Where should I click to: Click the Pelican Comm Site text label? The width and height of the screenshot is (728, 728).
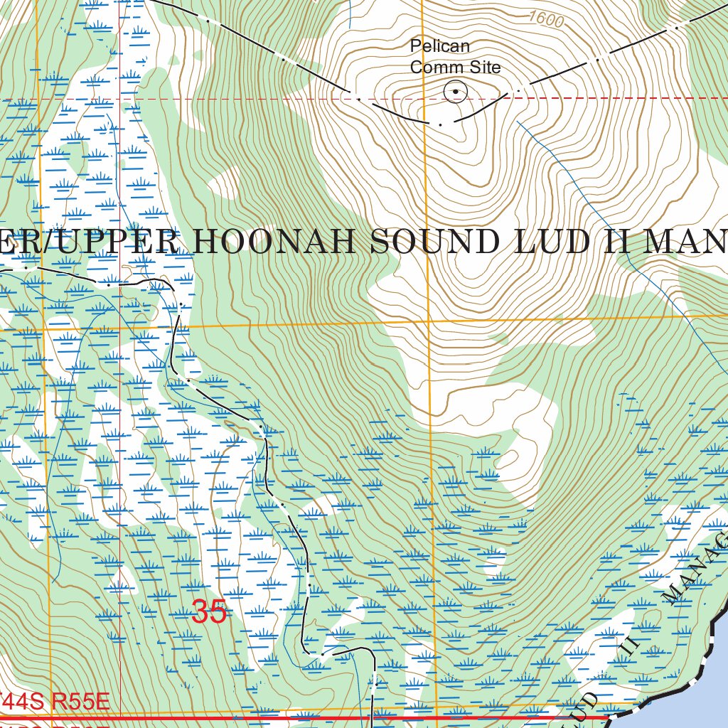click(x=454, y=57)
